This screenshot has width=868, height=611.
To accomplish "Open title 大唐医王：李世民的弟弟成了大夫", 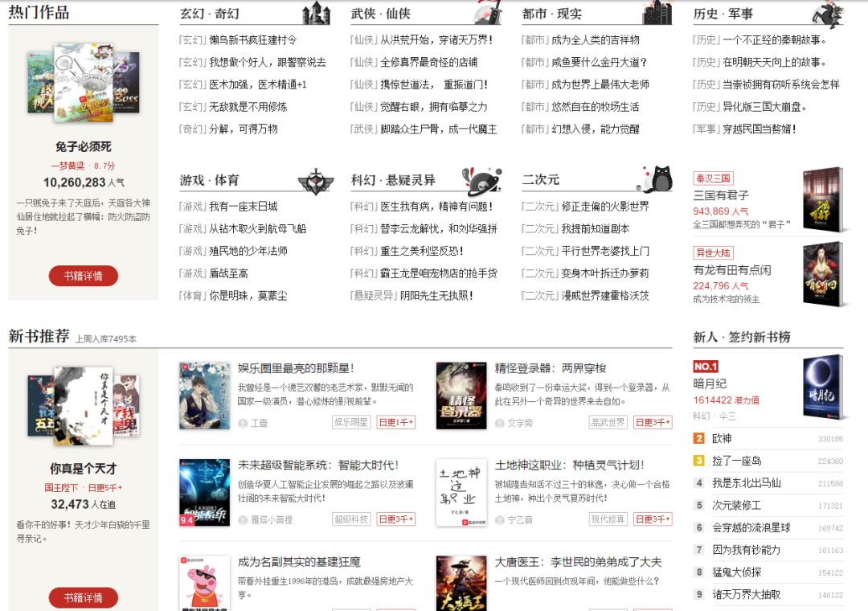I will coord(578,562).
